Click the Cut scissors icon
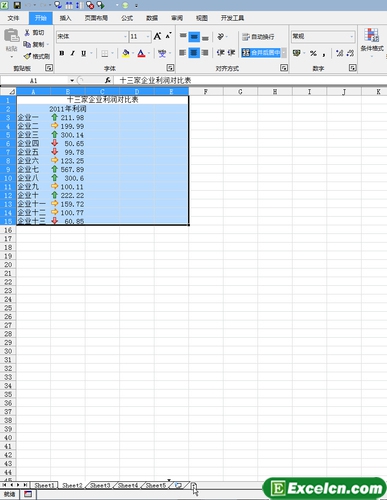Viewport: 387px width, 500px height. 27,33
